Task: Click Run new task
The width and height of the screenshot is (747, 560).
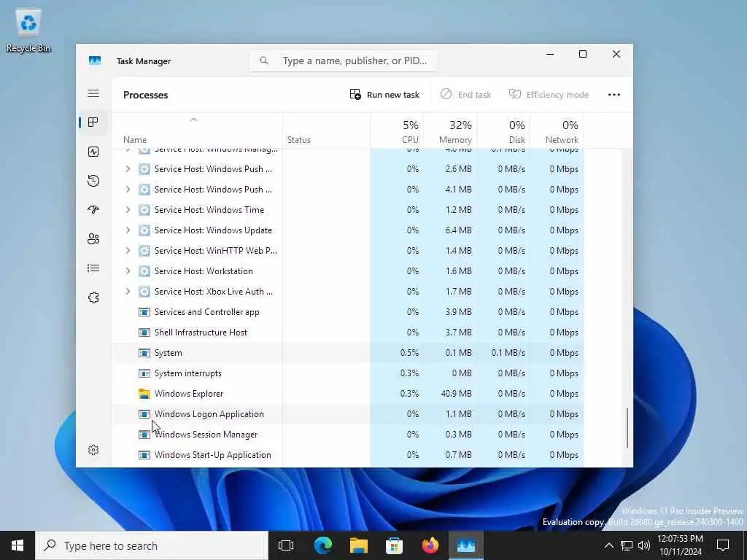Action: 384,95
